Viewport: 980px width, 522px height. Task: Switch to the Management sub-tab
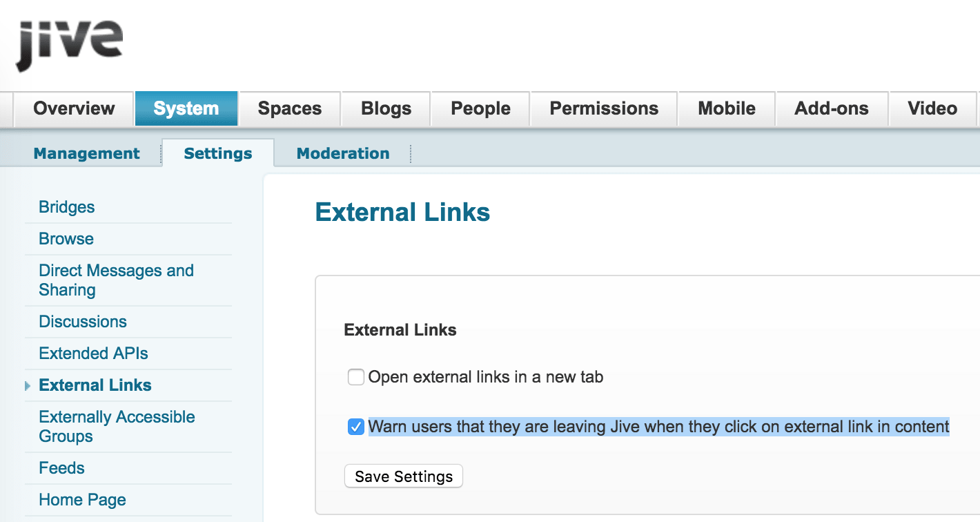(86, 153)
